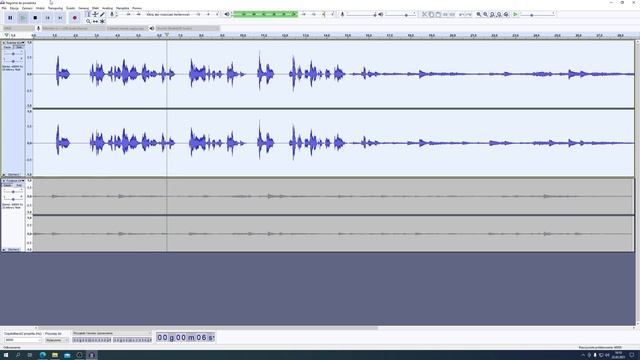Click the Undo icon
640x360 pixels.
[x=461, y=14]
